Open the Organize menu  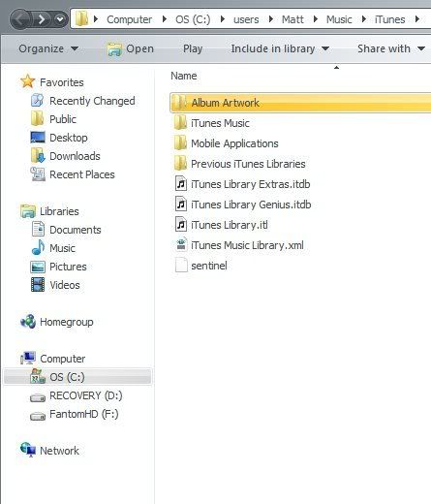[48, 48]
